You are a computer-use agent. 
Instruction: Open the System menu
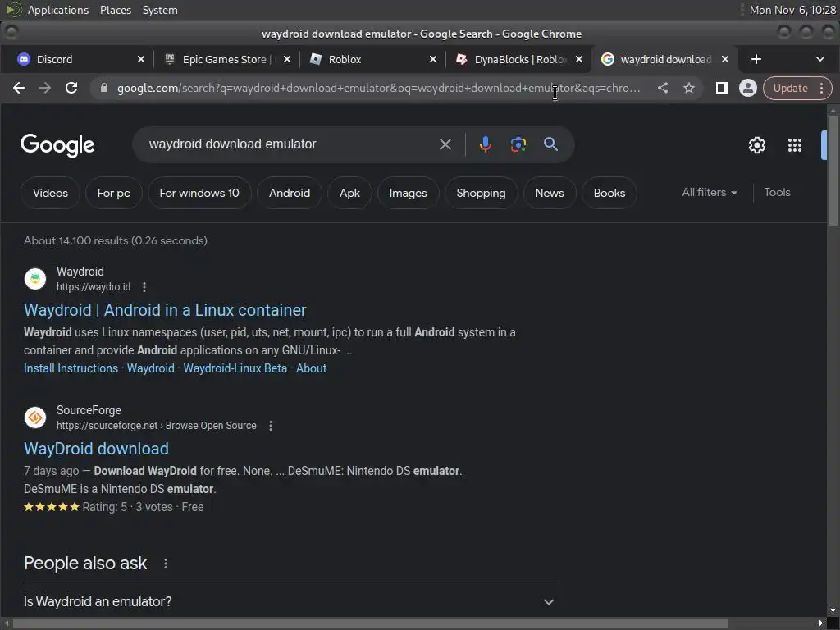pyautogui.click(x=160, y=10)
